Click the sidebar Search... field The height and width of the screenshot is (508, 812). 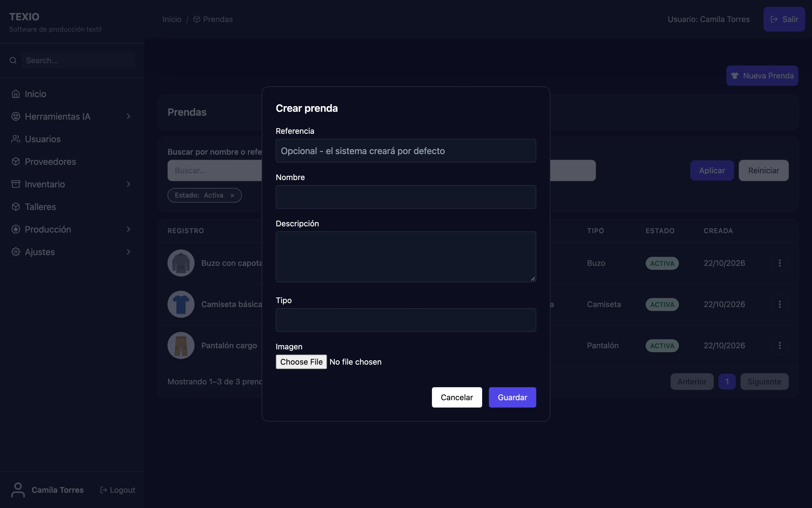point(78,60)
